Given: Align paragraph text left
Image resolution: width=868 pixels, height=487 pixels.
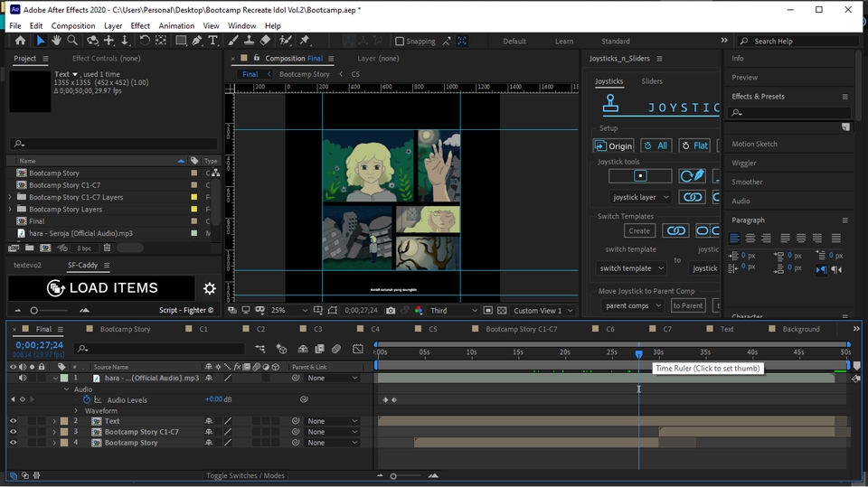Looking at the screenshot, I should (734, 238).
